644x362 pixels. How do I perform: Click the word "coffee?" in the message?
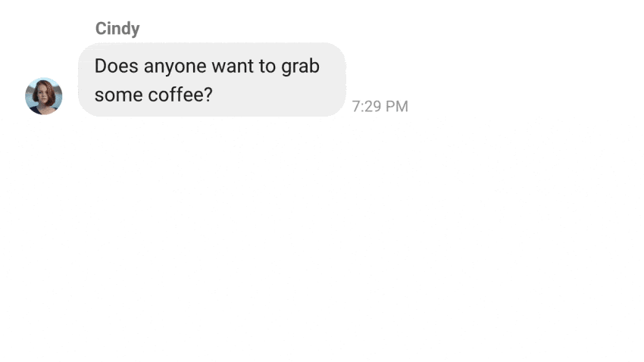click(180, 95)
